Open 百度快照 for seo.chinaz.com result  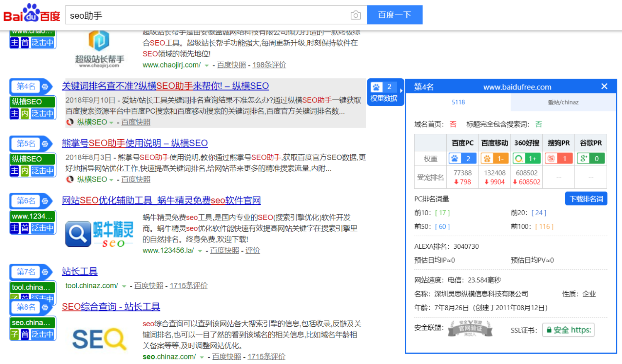pos(226,357)
